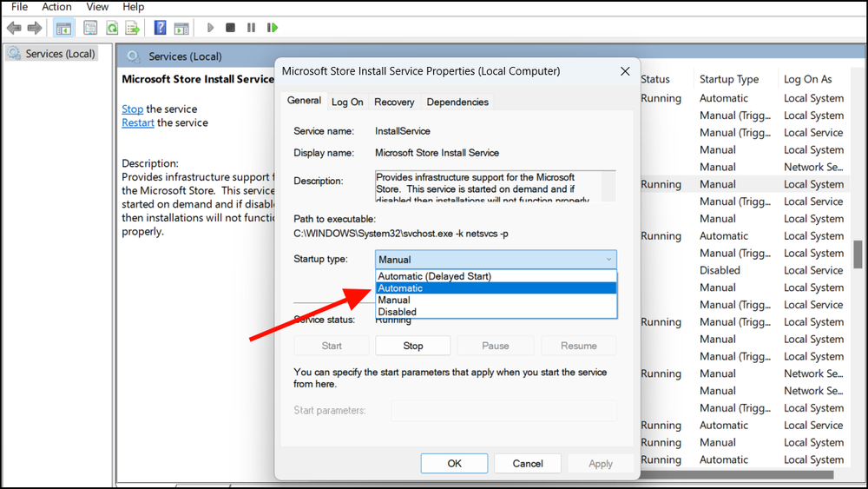Sort by the Status column header
This screenshot has width=868, height=489.
pos(655,79)
